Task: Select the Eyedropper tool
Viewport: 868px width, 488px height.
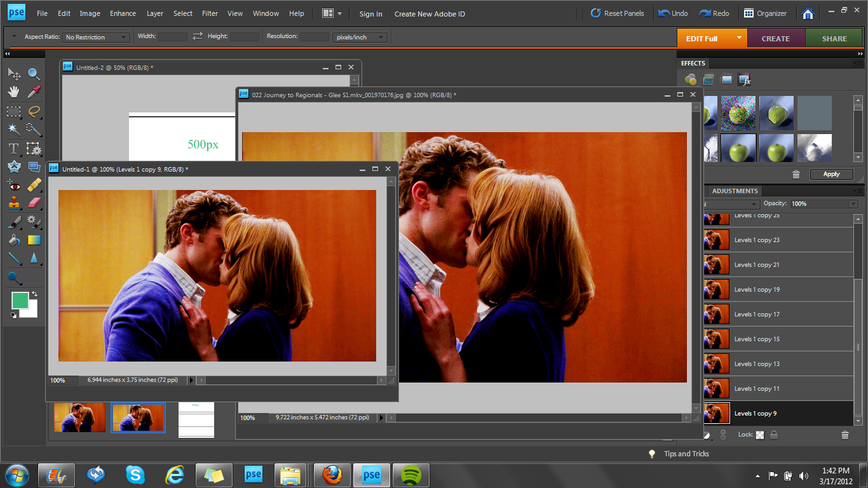Action: [34, 92]
